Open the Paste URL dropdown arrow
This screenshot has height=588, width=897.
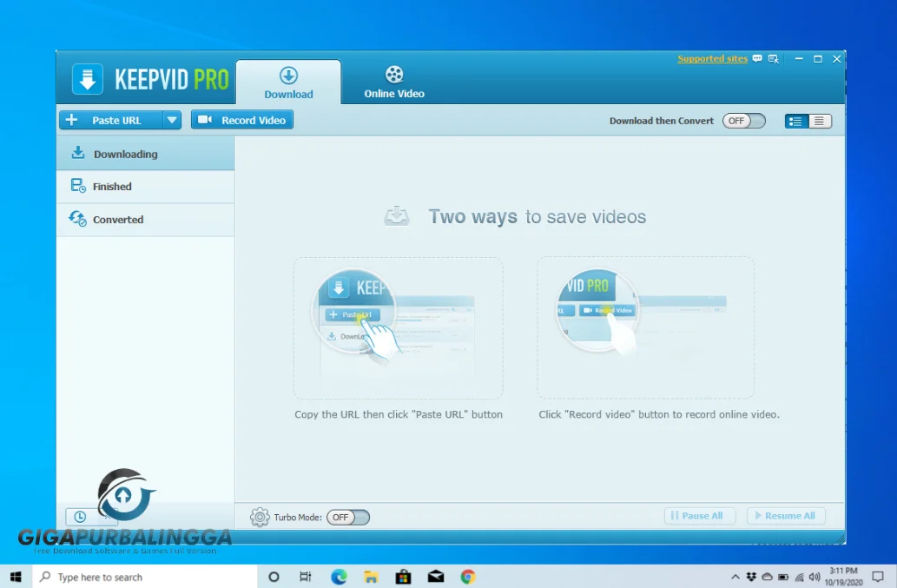pyautogui.click(x=172, y=120)
